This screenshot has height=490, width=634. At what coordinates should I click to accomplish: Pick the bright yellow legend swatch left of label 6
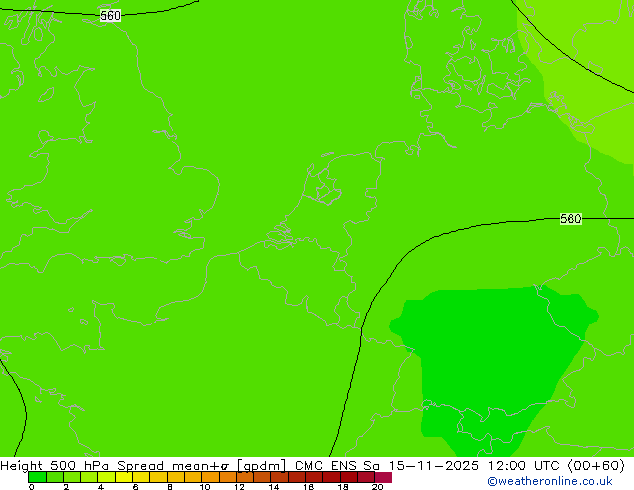coord(124,477)
